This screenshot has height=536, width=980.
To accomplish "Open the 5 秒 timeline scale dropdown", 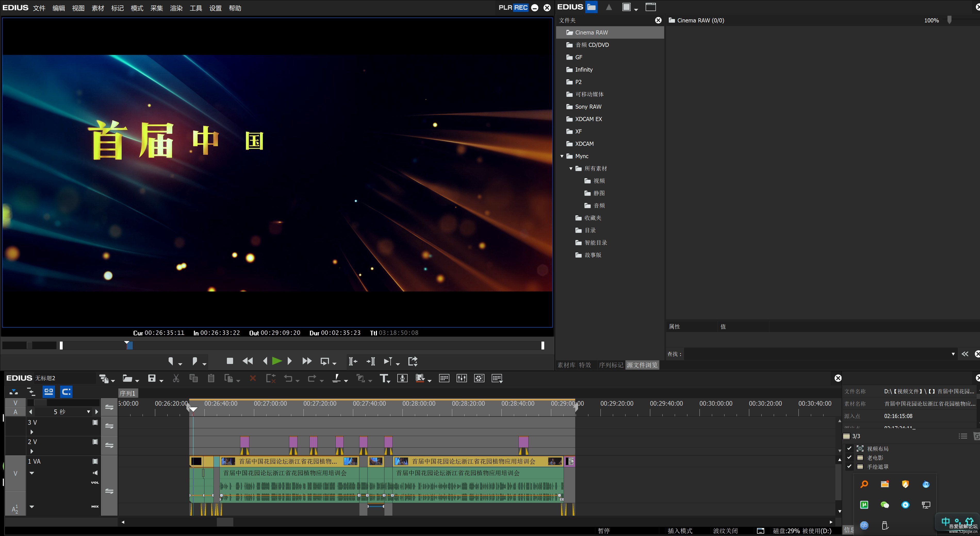I will [x=88, y=412].
